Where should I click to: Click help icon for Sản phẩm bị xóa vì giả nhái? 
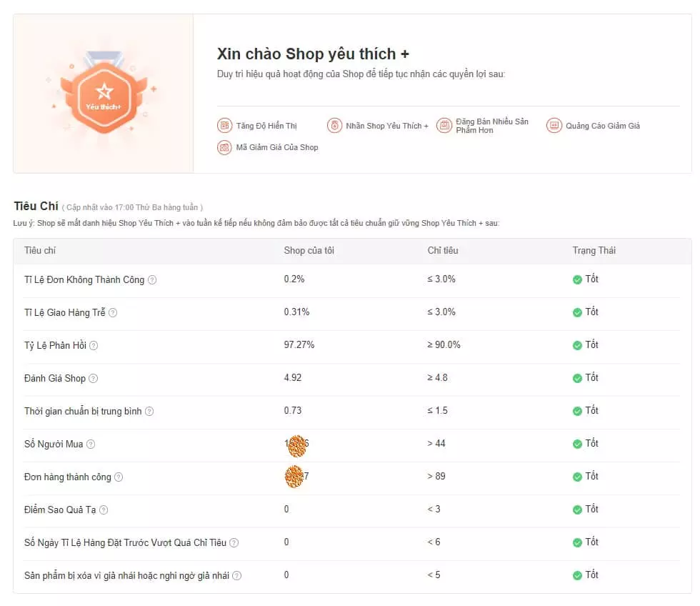click(237, 576)
